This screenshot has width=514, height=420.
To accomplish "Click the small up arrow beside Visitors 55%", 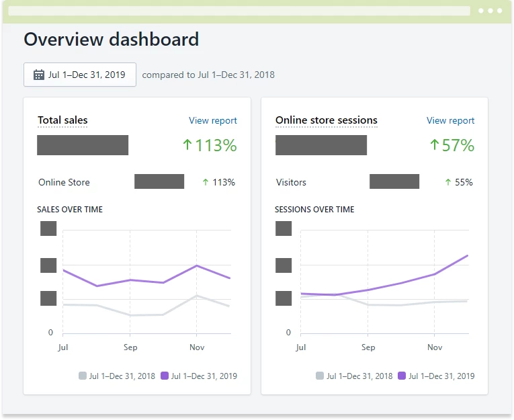I will coord(448,182).
